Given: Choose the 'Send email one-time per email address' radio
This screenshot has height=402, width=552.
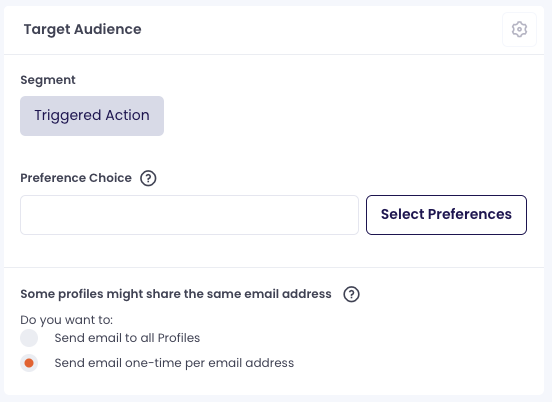Looking at the screenshot, I should pos(29,363).
